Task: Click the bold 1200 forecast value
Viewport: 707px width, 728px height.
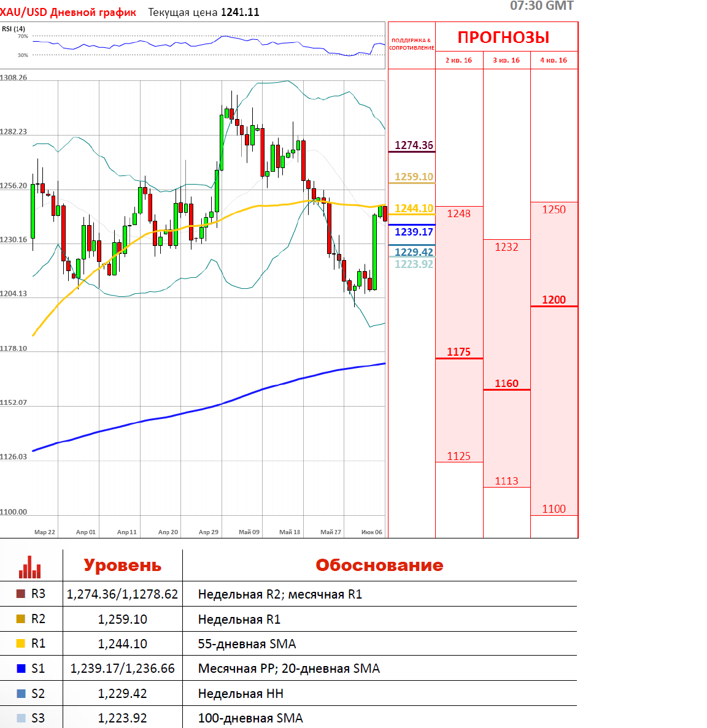Action: pyautogui.click(x=554, y=300)
